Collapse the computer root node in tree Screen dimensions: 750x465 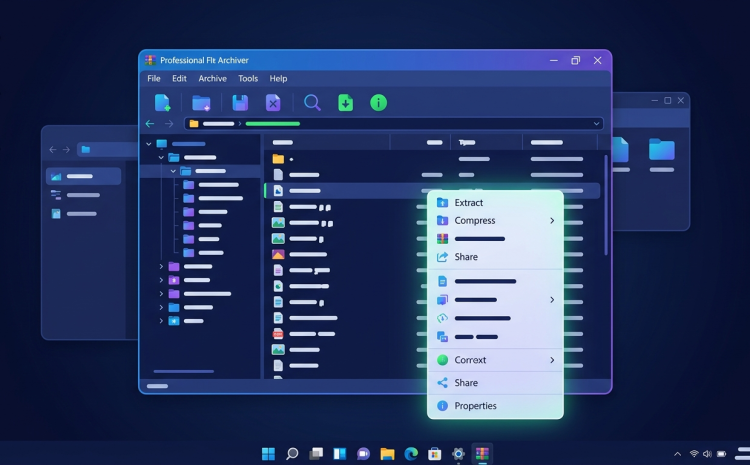pyautogui.click(x=149, y=144)
